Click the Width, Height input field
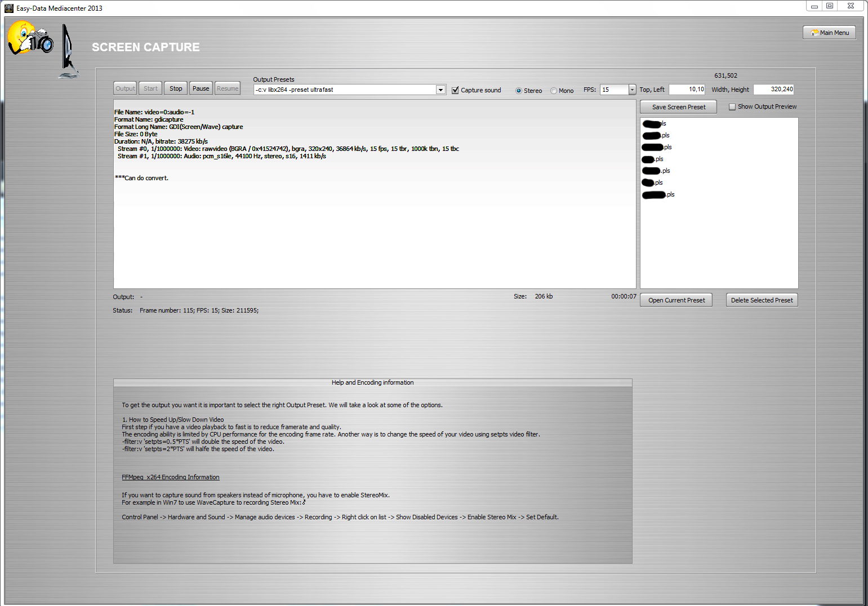Image resolution: width=868 pixels, height=606 pixels. (x=773, y=90)
